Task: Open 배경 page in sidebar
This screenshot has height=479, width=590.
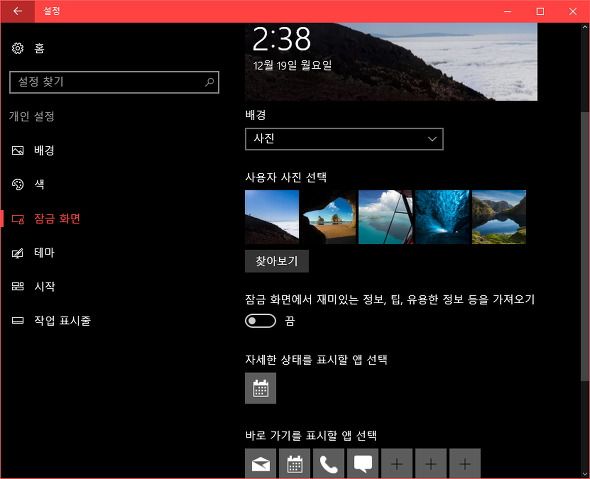Action: (x=44, y=151)
